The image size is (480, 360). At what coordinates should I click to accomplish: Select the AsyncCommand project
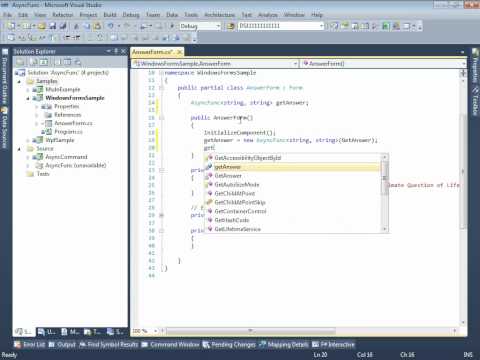[x=66, y=157]
